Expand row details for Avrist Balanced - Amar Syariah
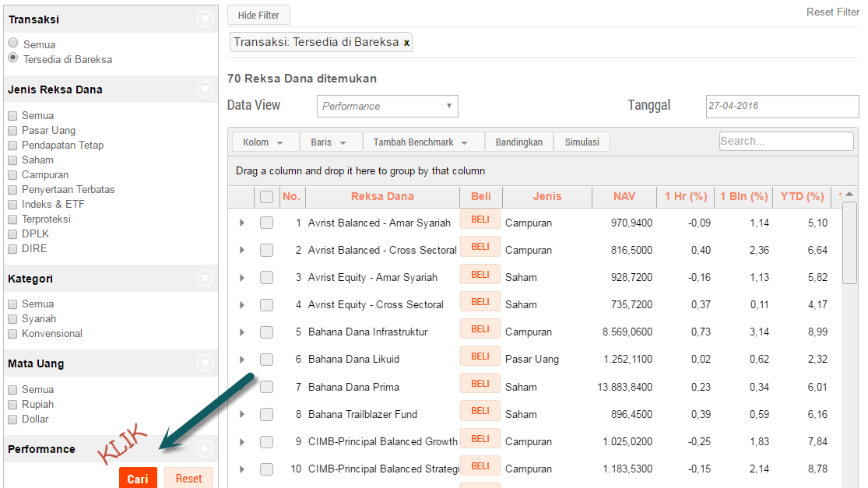 (x=242, y=223)
